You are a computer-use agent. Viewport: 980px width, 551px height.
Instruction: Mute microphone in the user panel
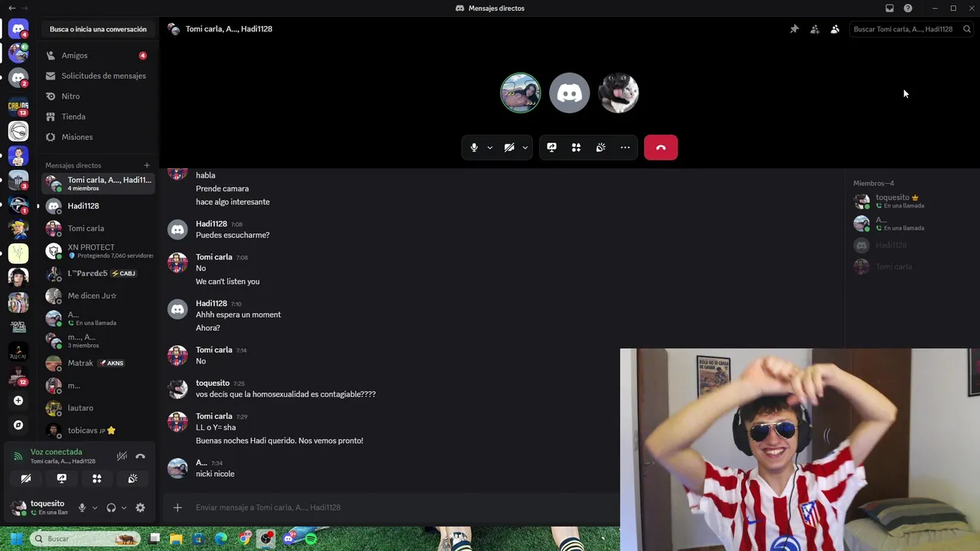[x=82, y=507]
